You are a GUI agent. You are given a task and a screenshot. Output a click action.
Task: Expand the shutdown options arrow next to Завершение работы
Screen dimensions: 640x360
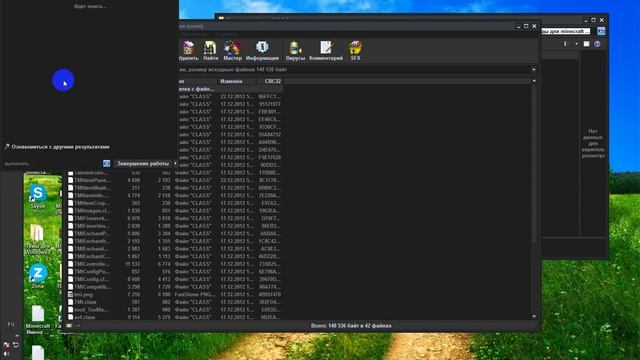175,164
